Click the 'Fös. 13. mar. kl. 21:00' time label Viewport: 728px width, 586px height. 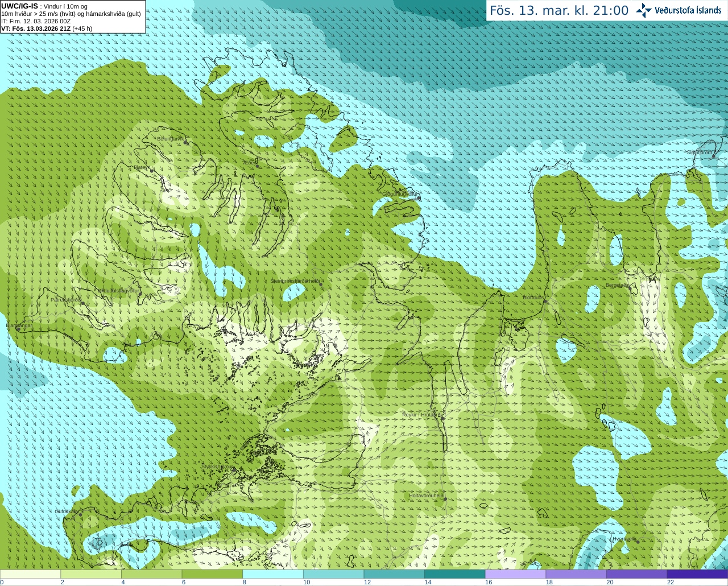pos(559,10)
